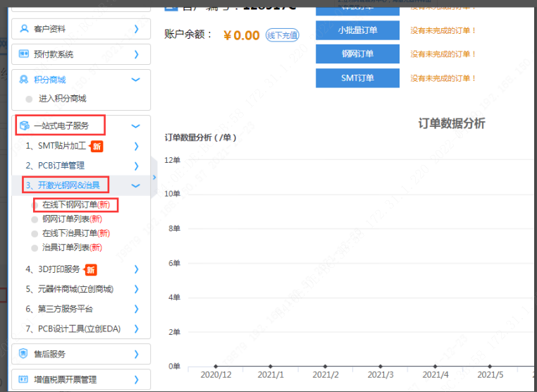Click the 2021/3 data point on chart
The height and width of the screenshot is (392, 537).
pos(381,366)
